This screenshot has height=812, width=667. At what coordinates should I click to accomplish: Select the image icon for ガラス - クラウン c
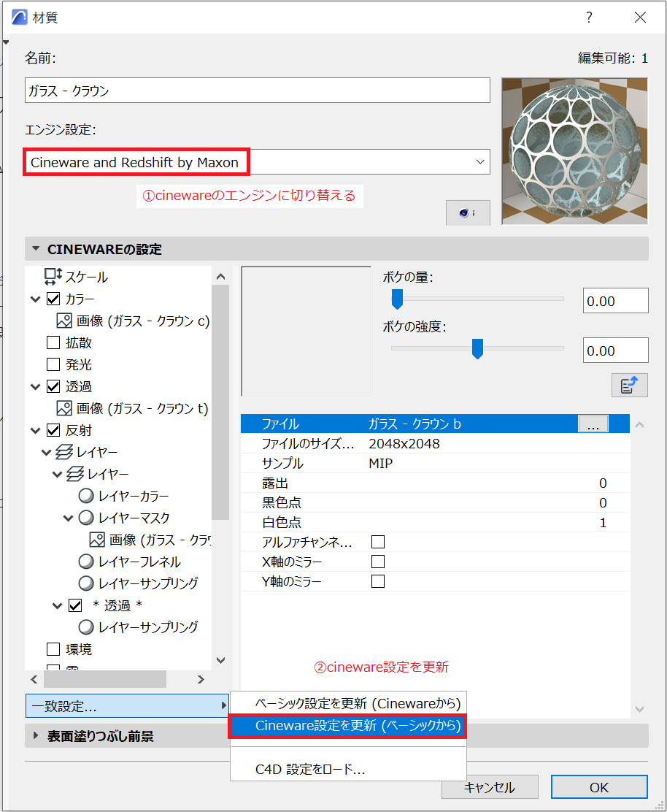64,321
